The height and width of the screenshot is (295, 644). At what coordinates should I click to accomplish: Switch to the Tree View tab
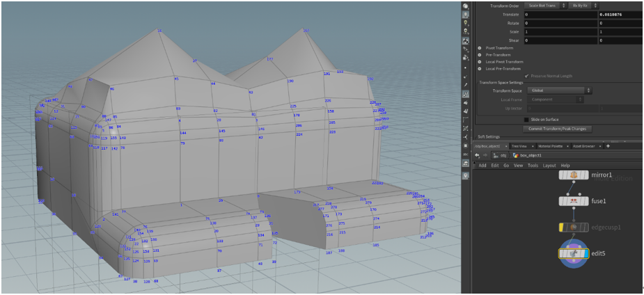click(519, 146)
